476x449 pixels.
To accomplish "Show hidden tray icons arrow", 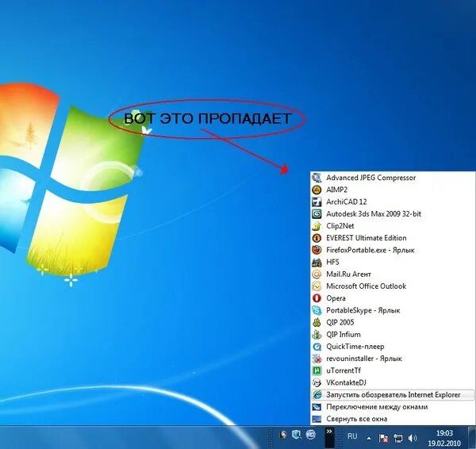I will coord(369,438).
